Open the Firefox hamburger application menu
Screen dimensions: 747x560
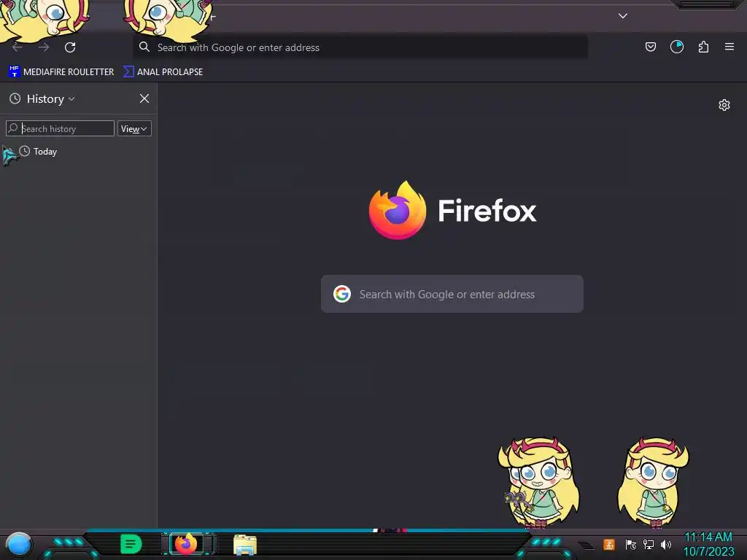pyautogui.click(x=729, y=47)
